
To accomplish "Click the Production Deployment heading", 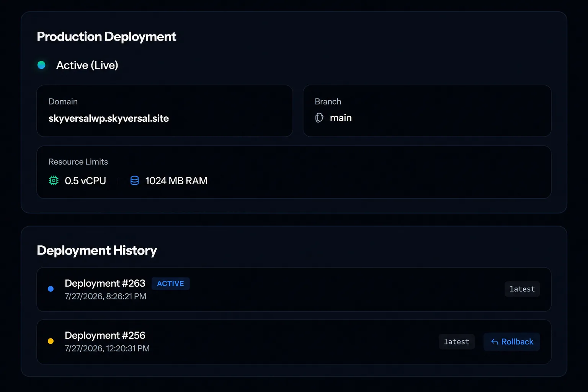I will point(106,37).
